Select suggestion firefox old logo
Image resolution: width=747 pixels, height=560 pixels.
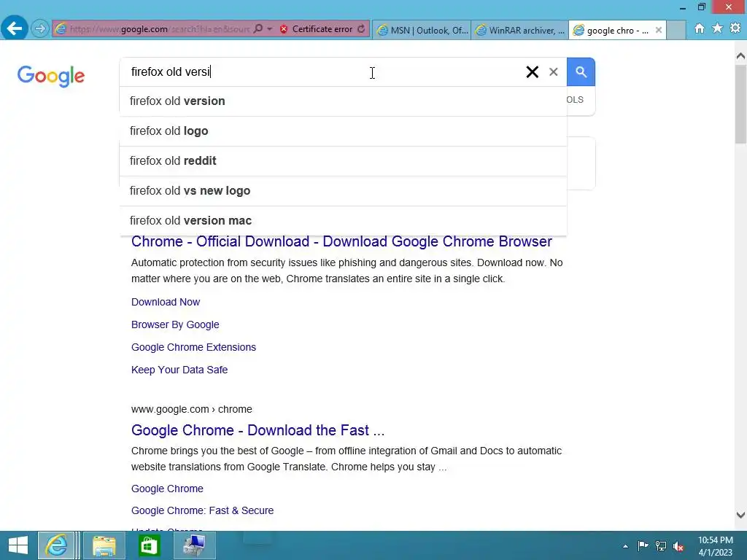click(343, 131)
